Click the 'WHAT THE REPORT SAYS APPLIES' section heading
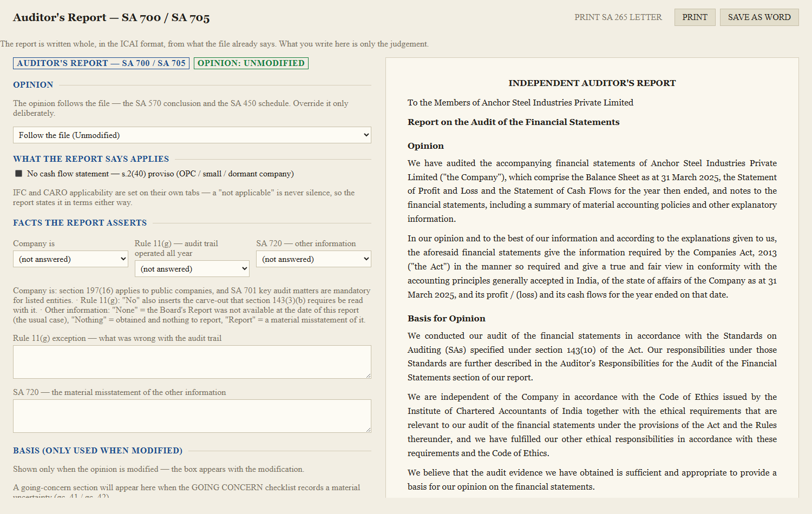The image size is (812, 514). click(91, 159)
